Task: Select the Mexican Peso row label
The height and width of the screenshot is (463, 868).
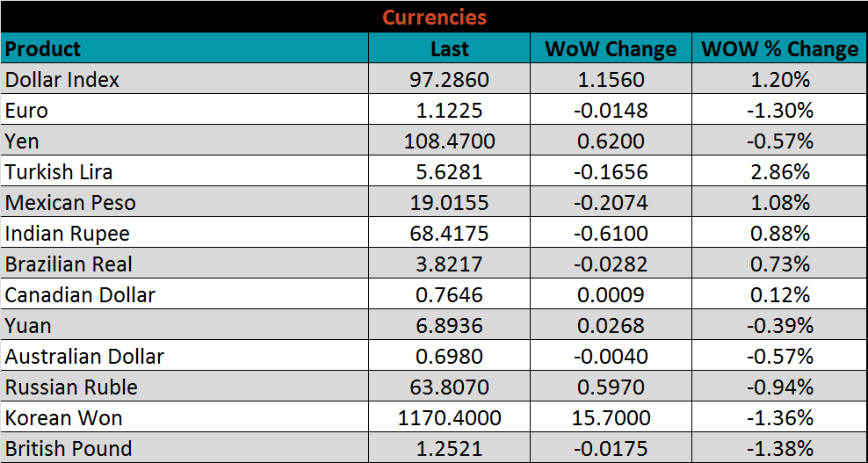Action: pos(70,203)
